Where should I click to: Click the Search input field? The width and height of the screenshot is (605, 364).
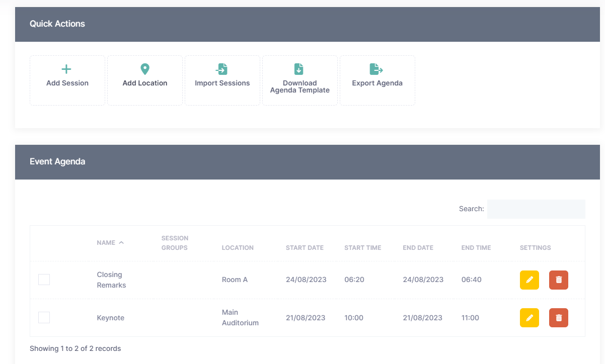[536, 209]
